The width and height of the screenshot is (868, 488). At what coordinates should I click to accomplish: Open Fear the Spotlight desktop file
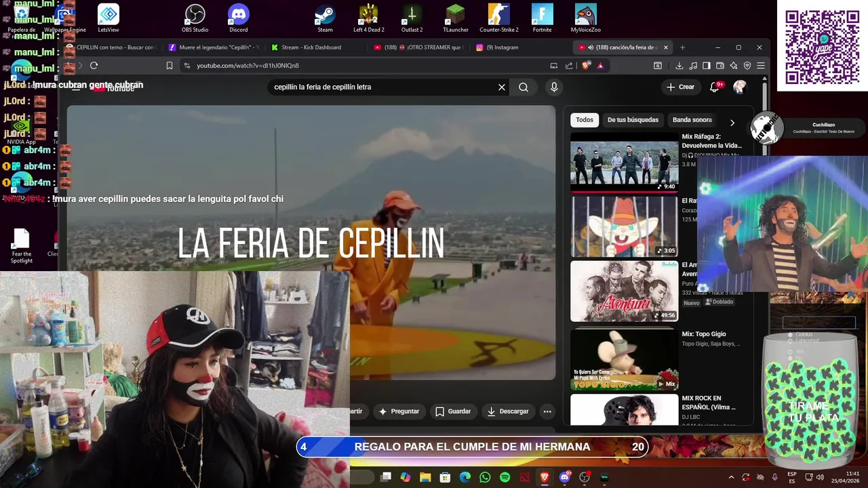[22, 247]
